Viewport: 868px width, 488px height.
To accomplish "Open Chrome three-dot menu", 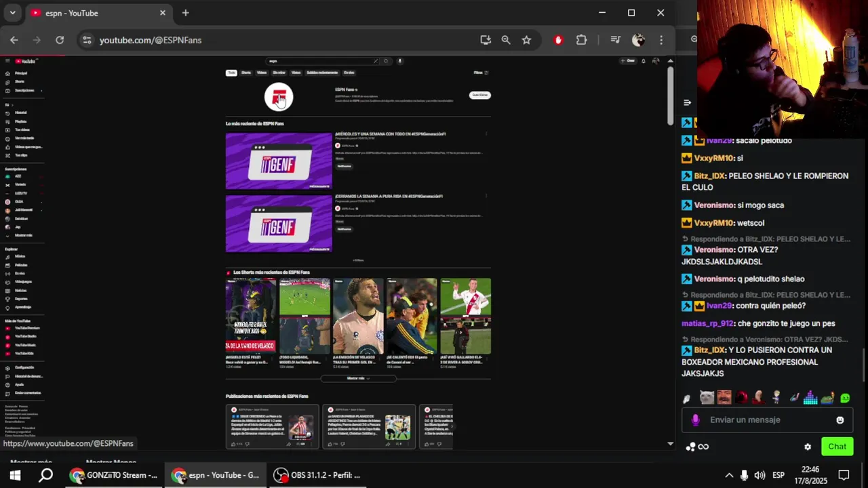I will pyautogui.click(x=661, y=40).
